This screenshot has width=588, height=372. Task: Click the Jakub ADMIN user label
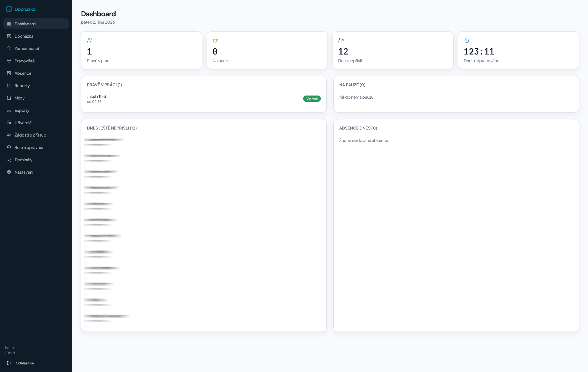pyautogui.click(x=10, y=350)
